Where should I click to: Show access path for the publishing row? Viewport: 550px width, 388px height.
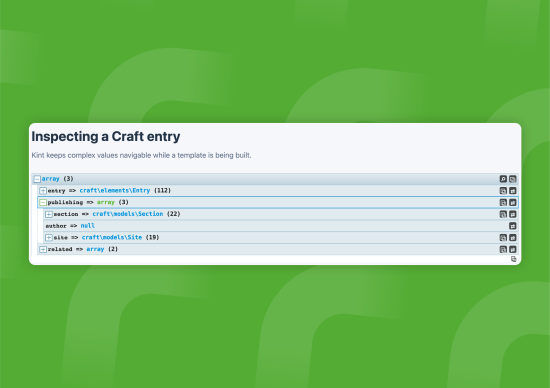click(512, 202)
